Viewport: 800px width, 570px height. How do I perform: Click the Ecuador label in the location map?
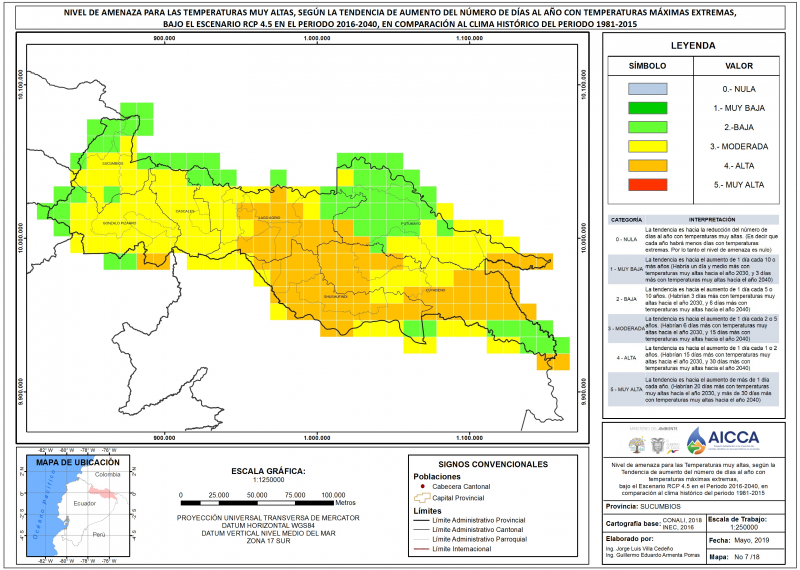tap(84, 504)
